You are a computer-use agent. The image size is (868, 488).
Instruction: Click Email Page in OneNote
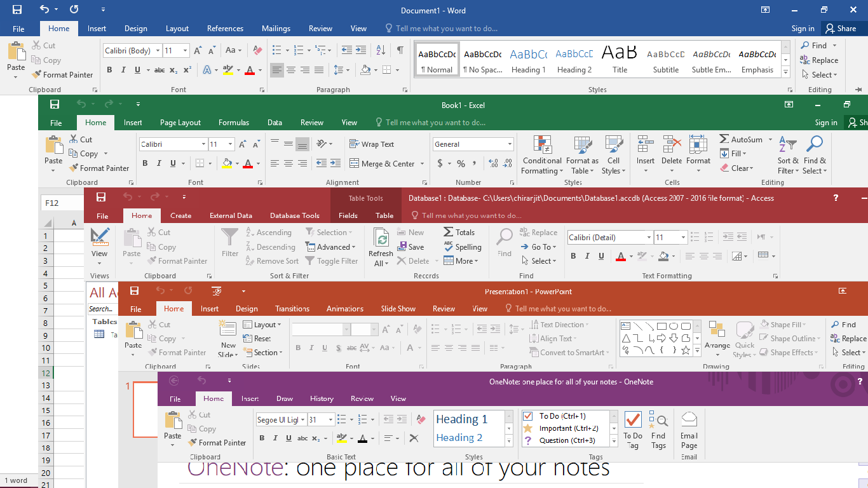point(689,429)
